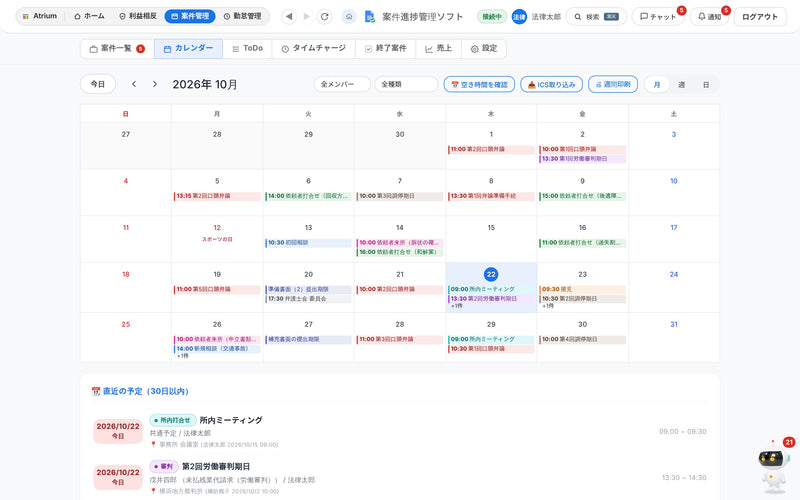Open the 法律 user avatar
This screenshot has width=800, height=500.
click(x=519, y=17)
